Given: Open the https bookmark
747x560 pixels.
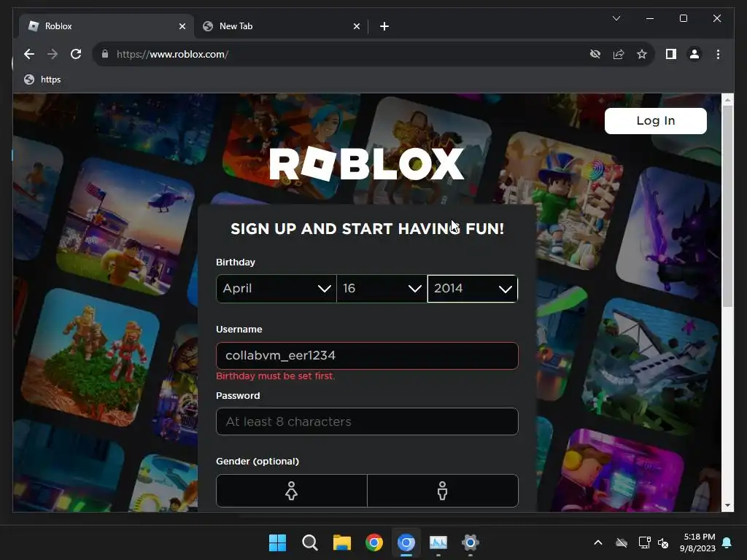Looking at the screenshot, I should 42,79.
